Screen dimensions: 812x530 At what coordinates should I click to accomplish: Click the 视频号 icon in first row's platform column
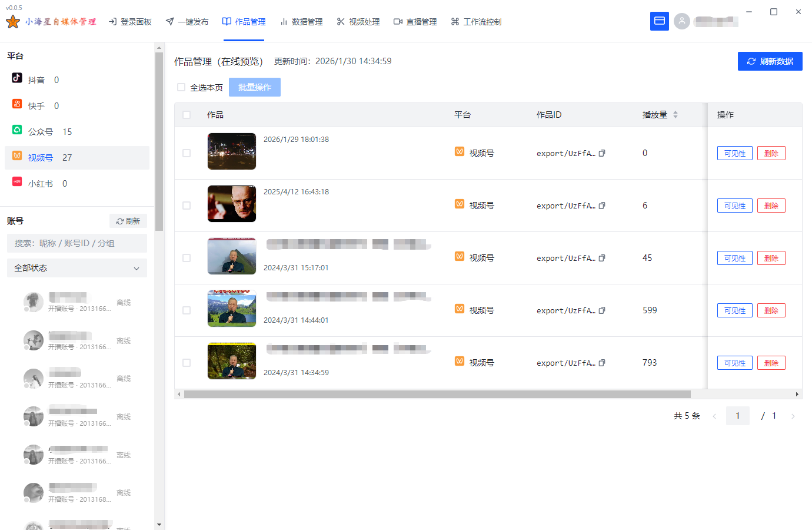(x=460, y=152)
